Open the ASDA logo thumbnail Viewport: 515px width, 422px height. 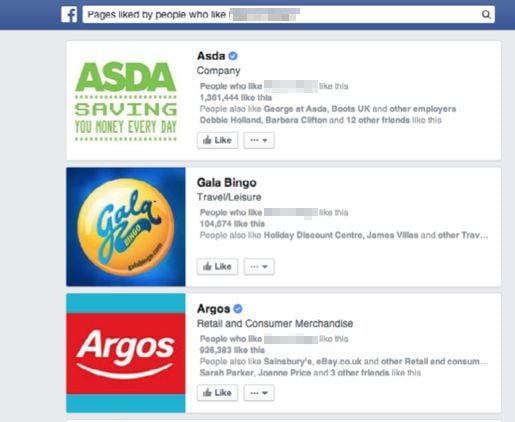tap(126, 101)
